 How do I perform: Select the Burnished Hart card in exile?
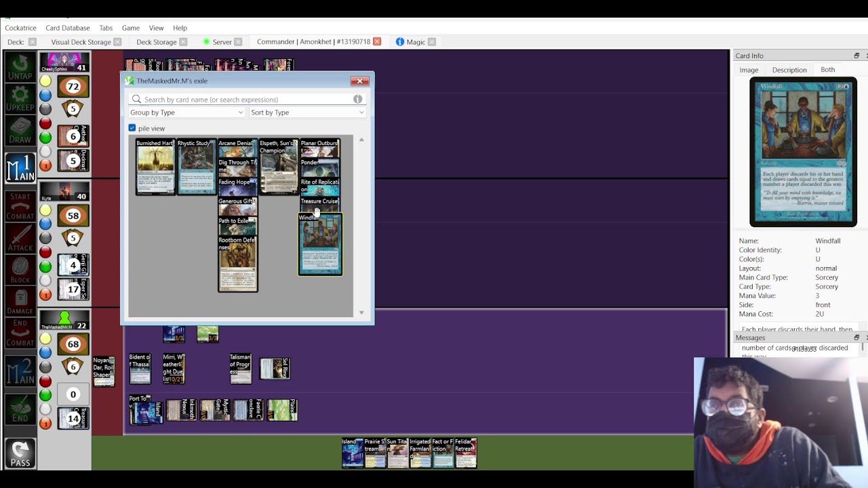click(x=155, y=167)
